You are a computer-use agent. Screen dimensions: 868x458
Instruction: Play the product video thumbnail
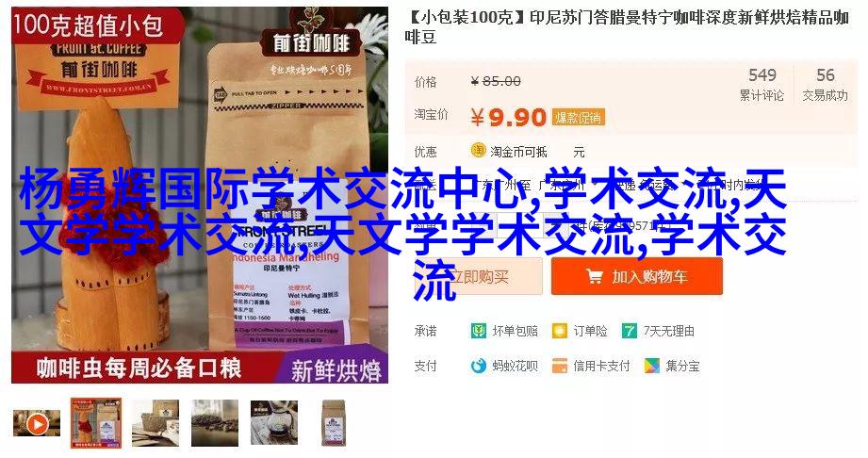pyautogui.click(x=37, y=424)
